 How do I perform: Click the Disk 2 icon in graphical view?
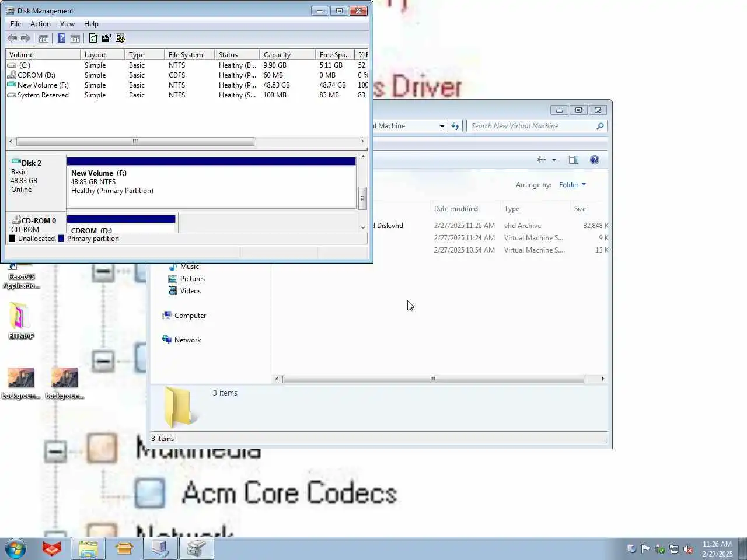(16, 162)
